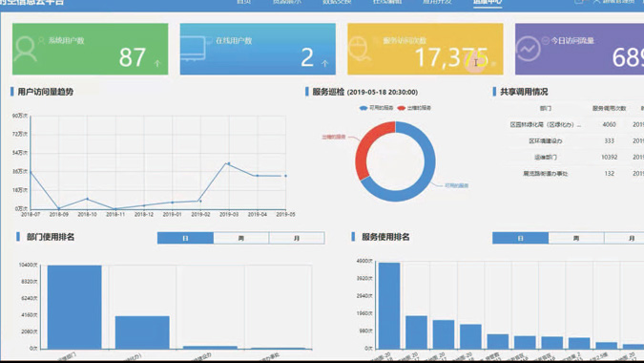
Task: Click the mouse search icon on yellow card
Action: point(360,50)
